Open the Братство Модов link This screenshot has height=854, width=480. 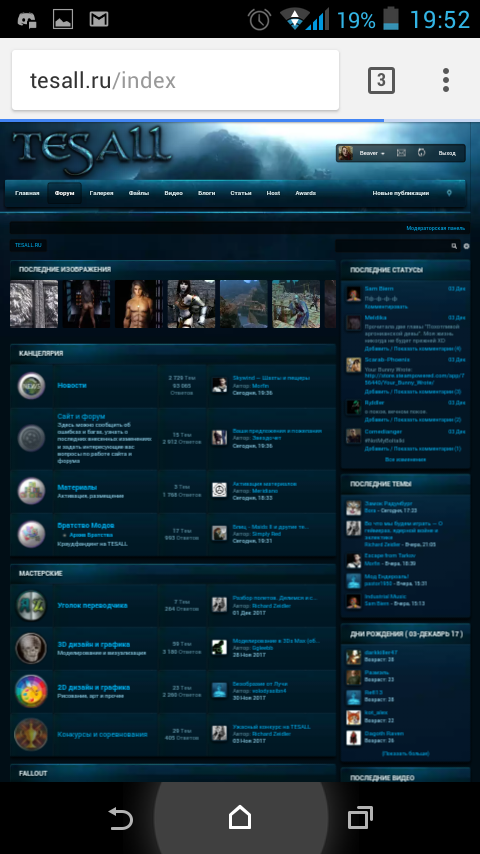click(86, 526)
